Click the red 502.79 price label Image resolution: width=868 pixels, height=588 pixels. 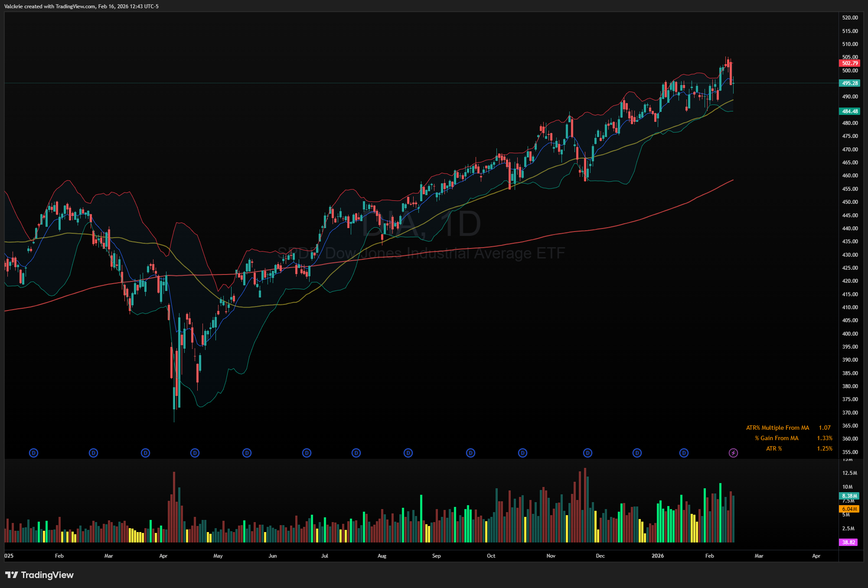pos(849,63)
